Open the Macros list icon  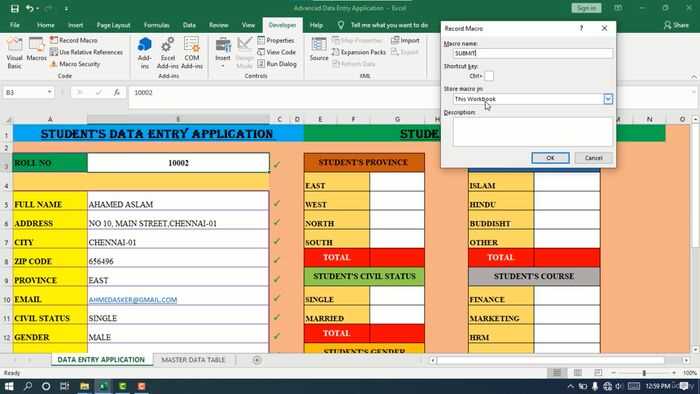(37, 50)
